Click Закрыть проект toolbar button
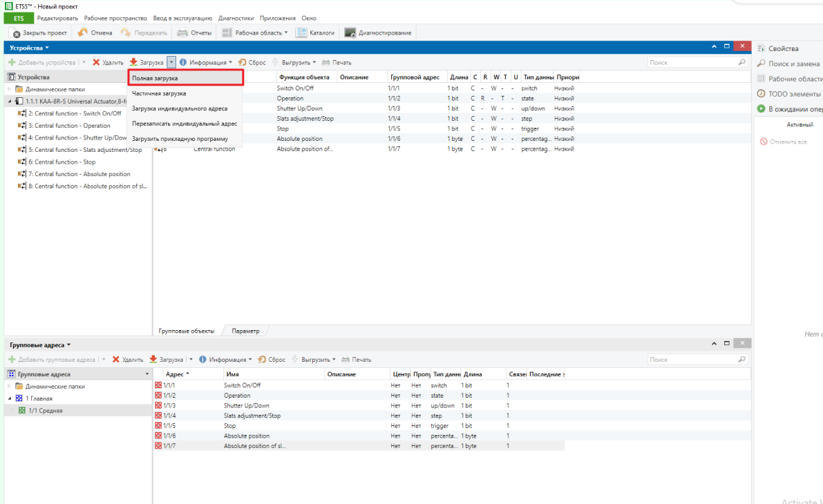 click(x=40, y=32)
